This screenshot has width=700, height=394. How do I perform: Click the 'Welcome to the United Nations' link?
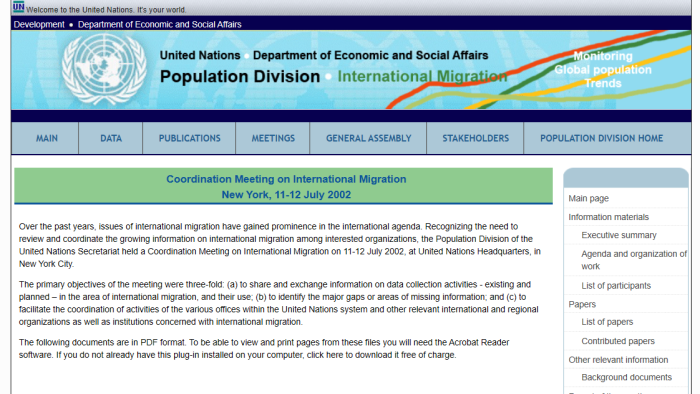(106, 10)
